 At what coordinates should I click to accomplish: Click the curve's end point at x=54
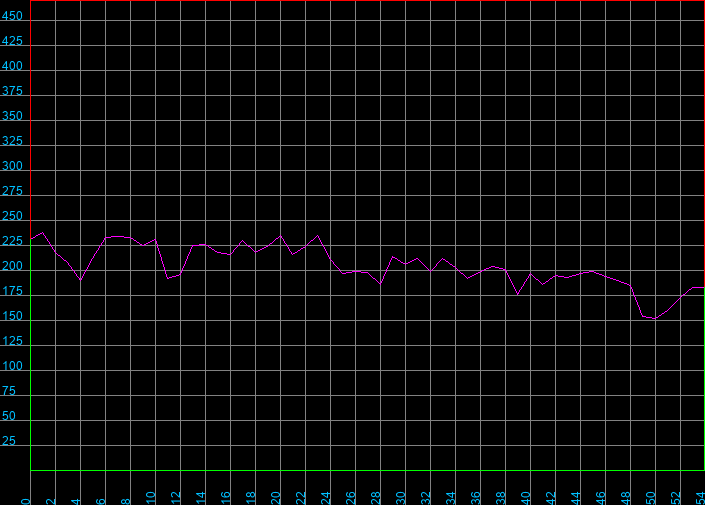pos(704,287)
